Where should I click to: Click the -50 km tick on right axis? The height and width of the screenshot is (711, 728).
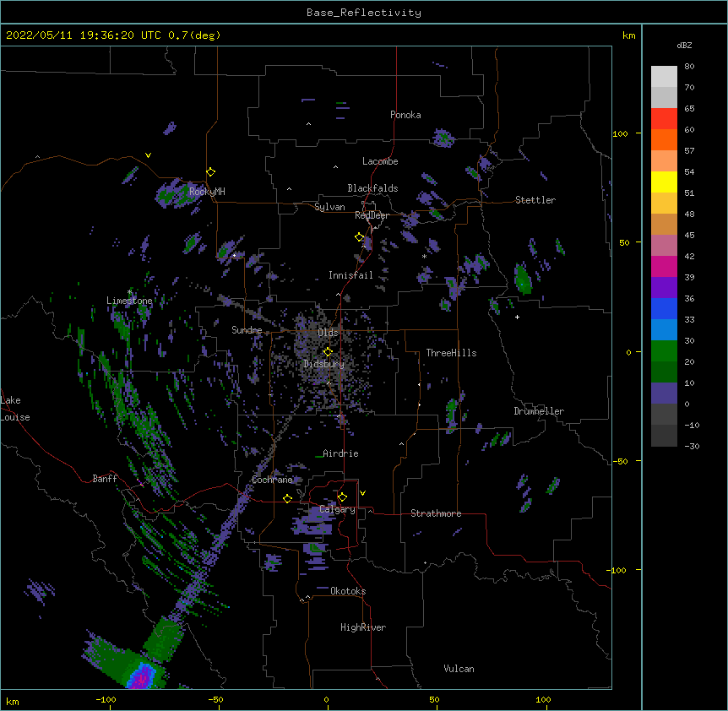click(620, 461)
